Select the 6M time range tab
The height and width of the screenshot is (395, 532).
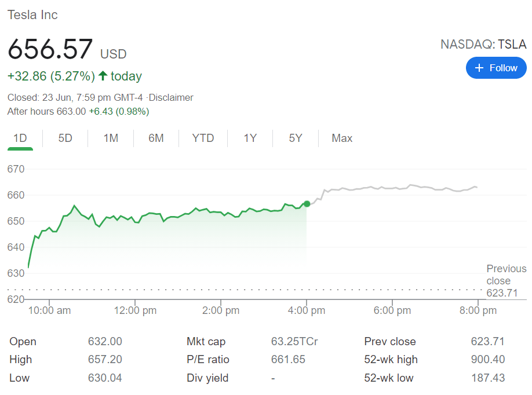(x=156, y=138)
